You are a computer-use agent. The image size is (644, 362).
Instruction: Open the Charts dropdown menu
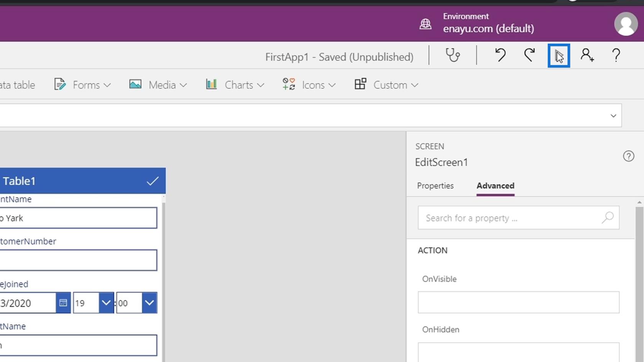point(235,85)
